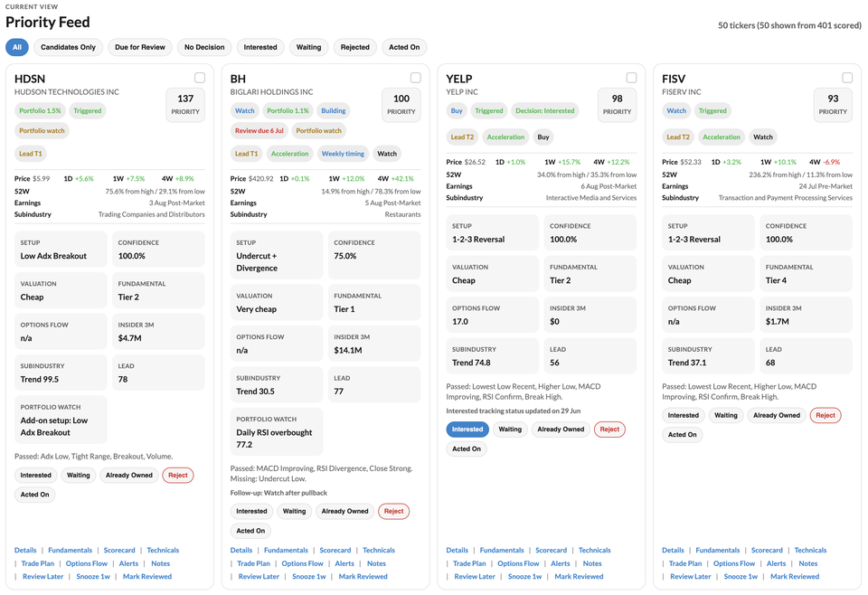Switch to Due for Review filter
This screenshot has height=595, width=868.
(x=140, y=47)
